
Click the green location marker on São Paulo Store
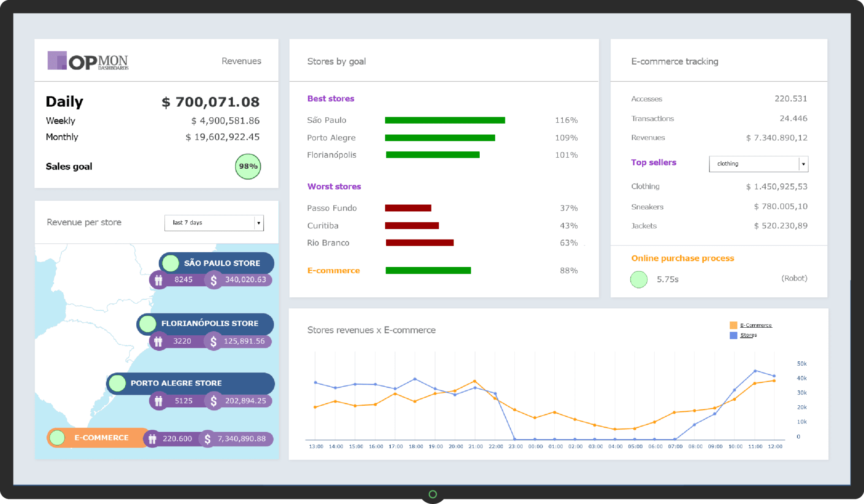pos(170,263)
